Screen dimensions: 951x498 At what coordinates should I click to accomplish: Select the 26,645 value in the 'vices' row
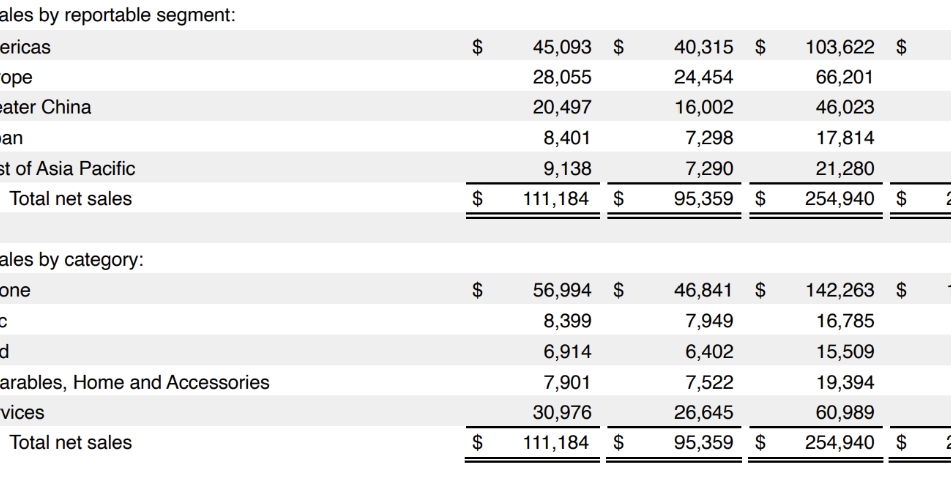click(x=704, y=412)
